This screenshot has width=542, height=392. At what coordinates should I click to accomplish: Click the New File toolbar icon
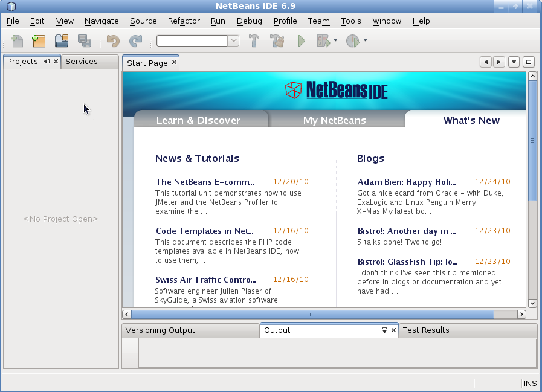16,41
